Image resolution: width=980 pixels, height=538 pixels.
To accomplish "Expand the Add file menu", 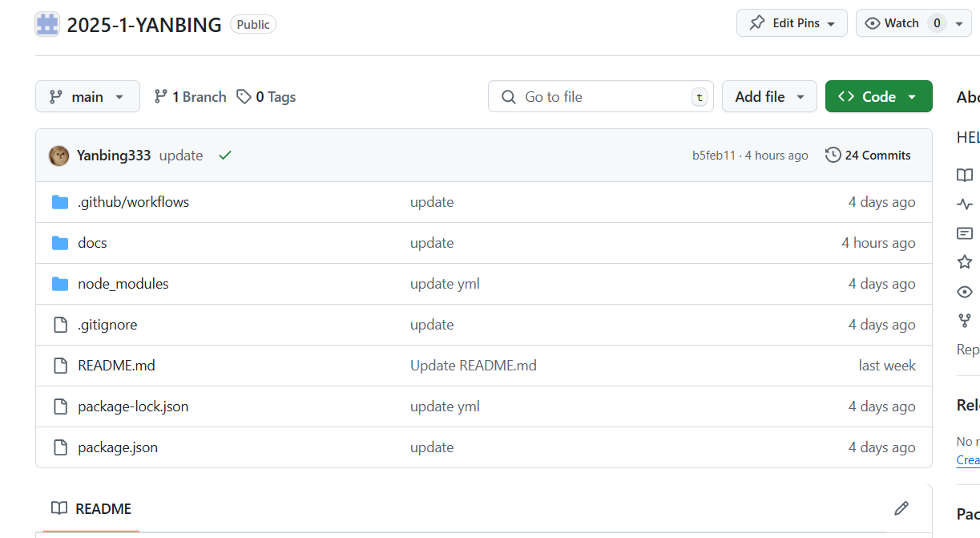I will (x=769, y=97).
